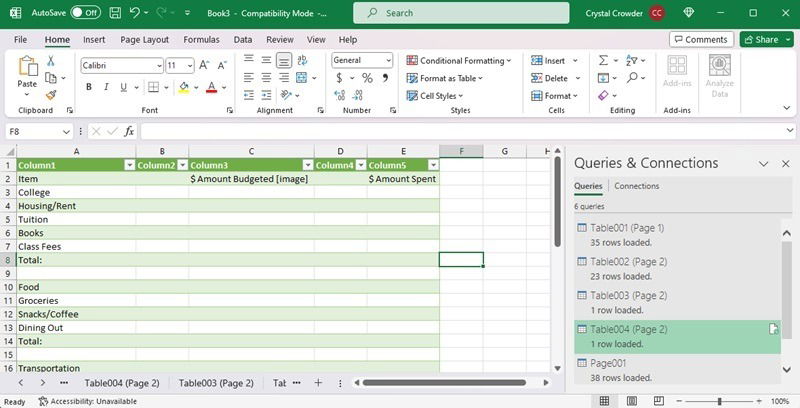800x408 pixels.
Task: Open Column1 header filter dropdown
Action: pyautogui.click(x=130, y=165)
